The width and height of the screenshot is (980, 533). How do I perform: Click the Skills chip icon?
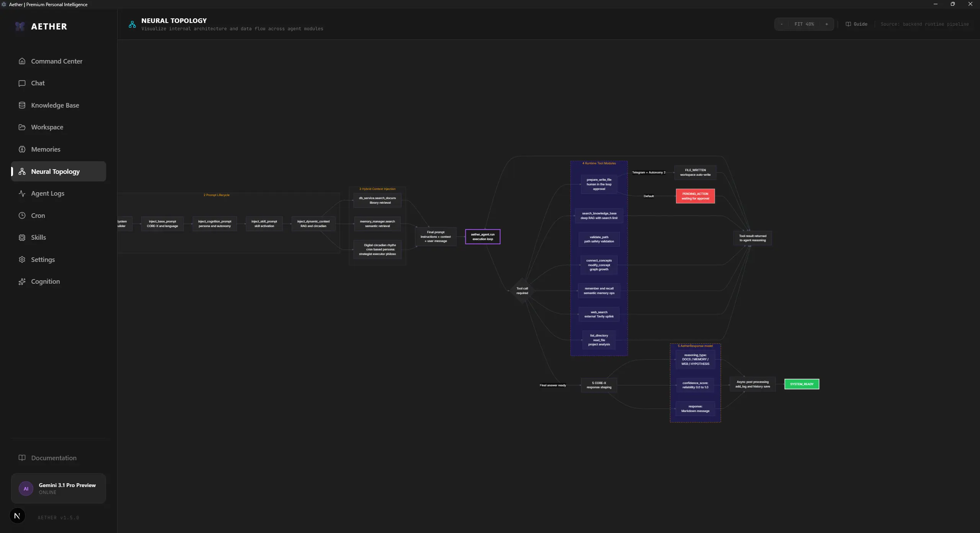22,237
